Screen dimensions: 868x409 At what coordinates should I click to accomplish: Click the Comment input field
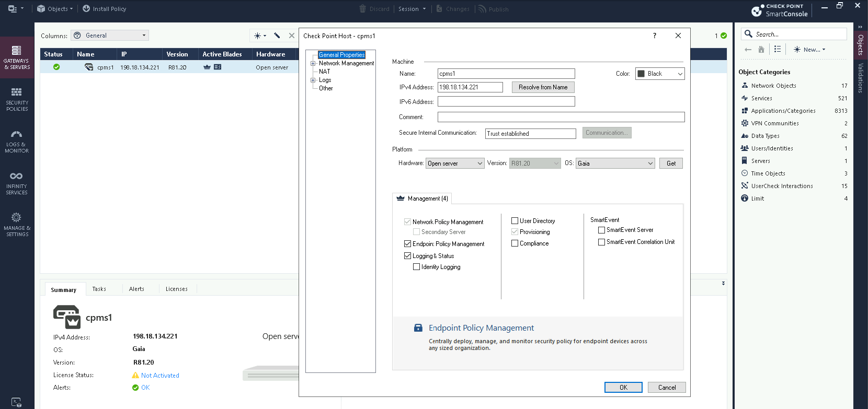pyautogui.click(x=561, y=117)
